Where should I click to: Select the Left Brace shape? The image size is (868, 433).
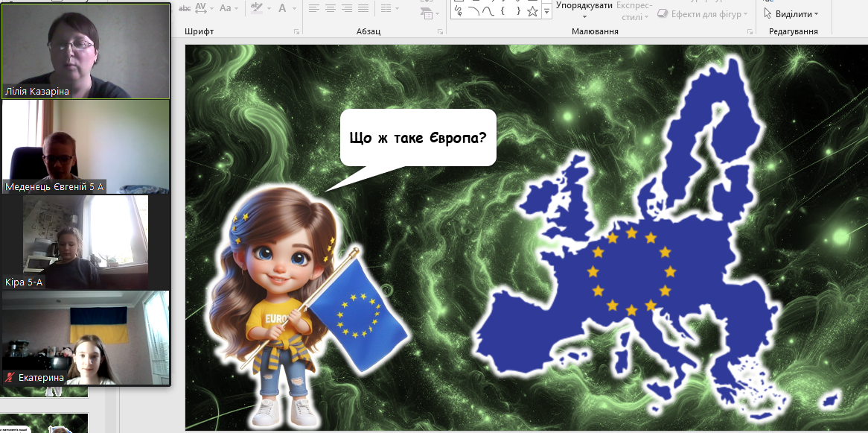(502, 10)
